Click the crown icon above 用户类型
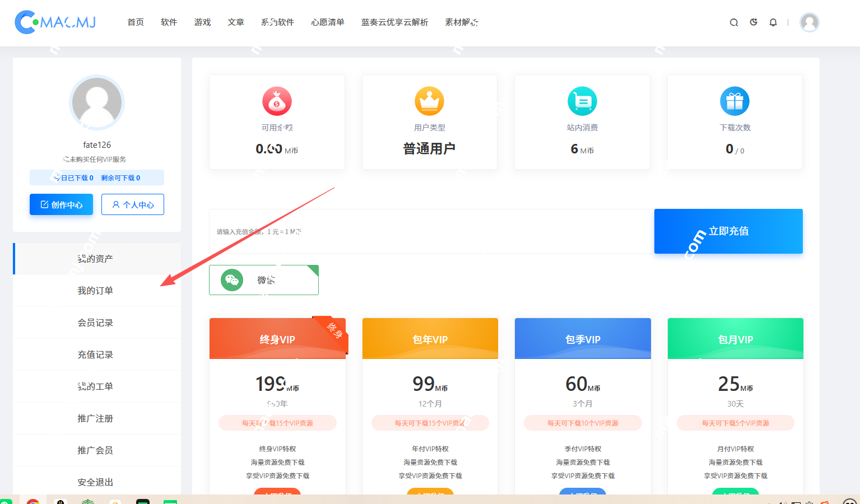This screenshot has height=504, width=860. 429,101
